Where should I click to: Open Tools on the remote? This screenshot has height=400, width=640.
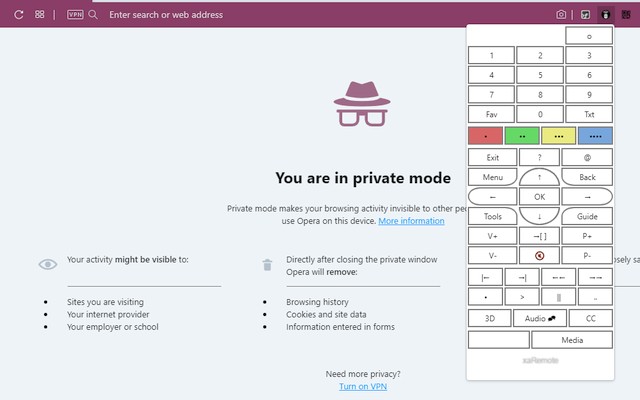click(x=492, y=216)
